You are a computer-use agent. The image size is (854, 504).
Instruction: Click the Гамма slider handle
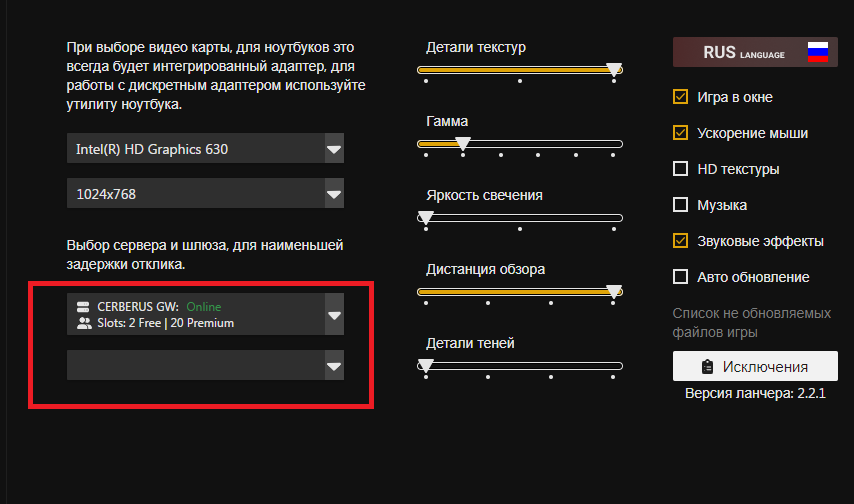coord(462,144)
